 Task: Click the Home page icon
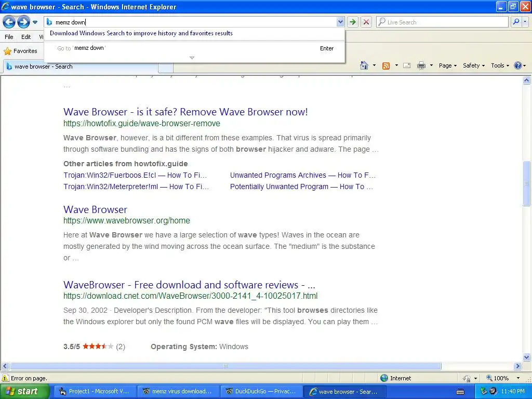364,65
